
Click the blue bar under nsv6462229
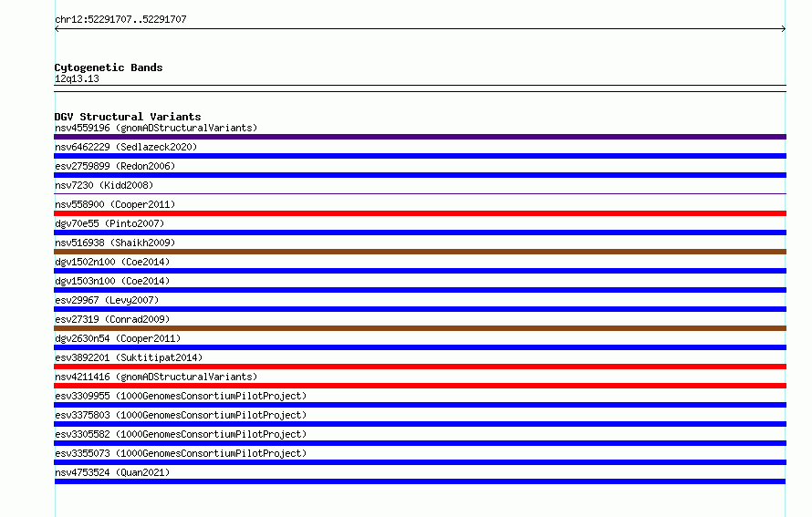420,156
